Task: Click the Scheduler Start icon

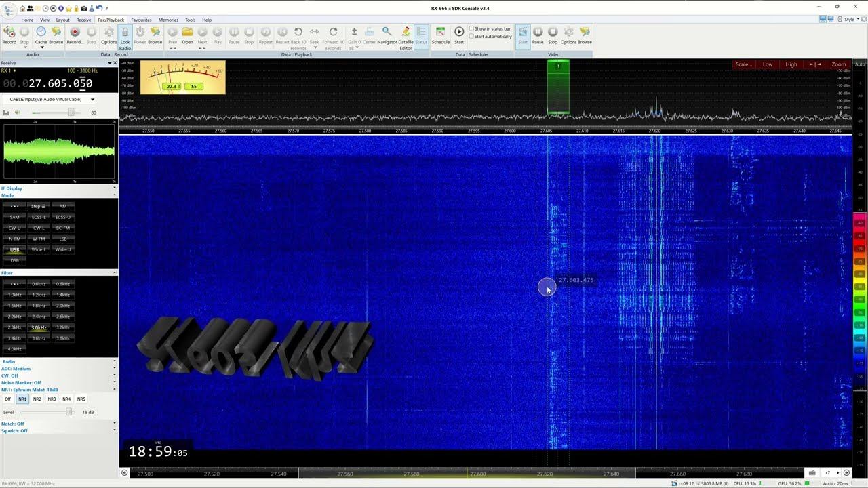Action: 459,35
